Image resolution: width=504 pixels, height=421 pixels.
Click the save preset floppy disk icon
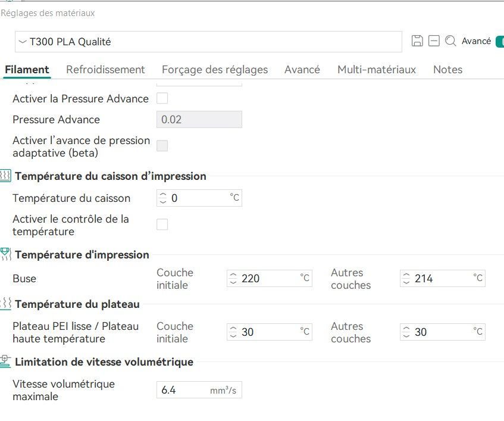tap(417, 41)
